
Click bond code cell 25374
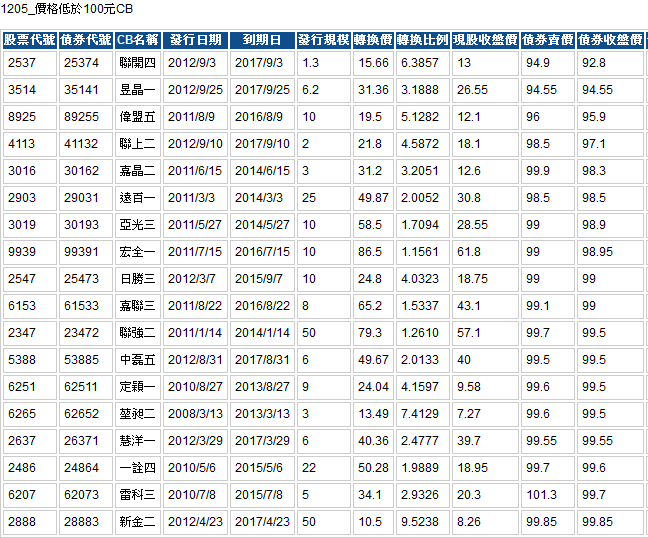pos(86,63)
